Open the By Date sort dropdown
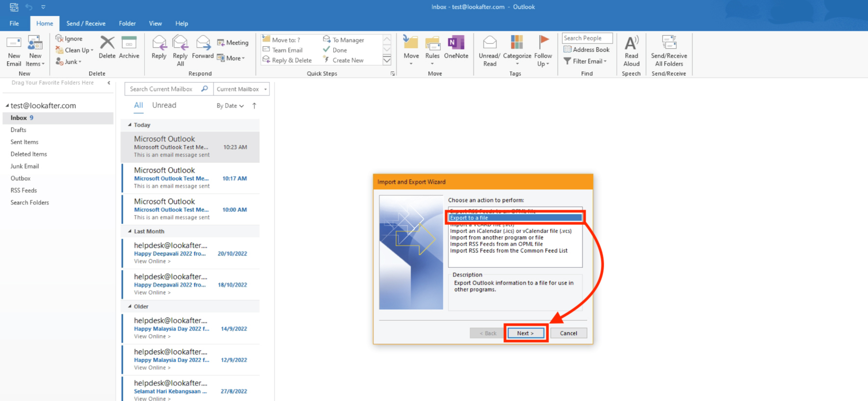 pyautogui.click(x=230, y=106)
